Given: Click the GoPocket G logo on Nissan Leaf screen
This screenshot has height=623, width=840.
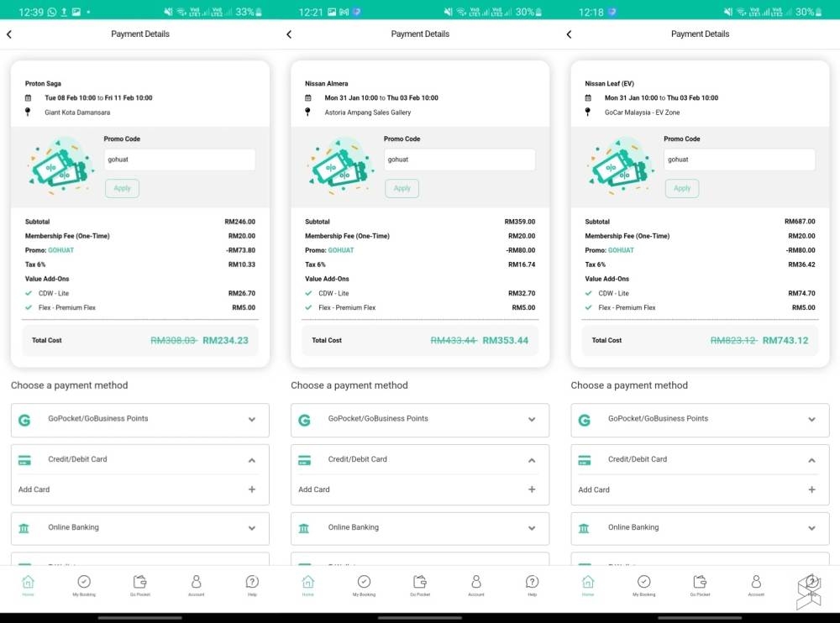Looking at the screenshot, I should coord(585,421).
